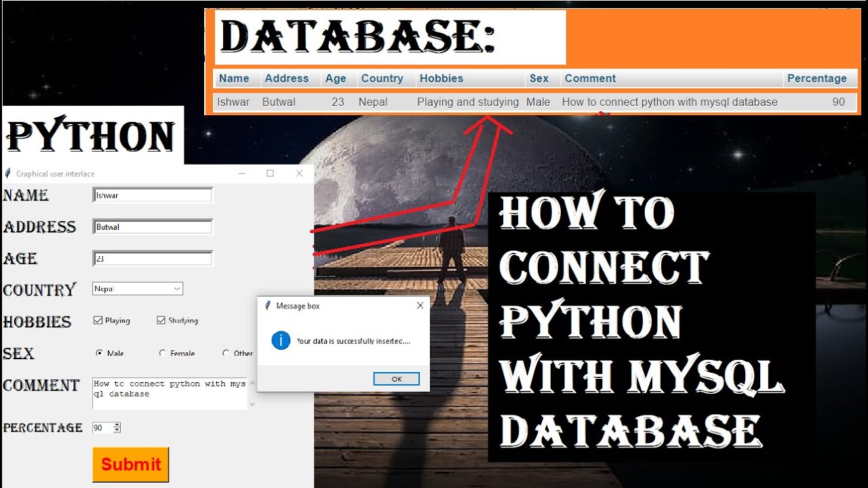Choose the Female radio button
This screenshot has width=868, height=488.
[x=162, y=353]
